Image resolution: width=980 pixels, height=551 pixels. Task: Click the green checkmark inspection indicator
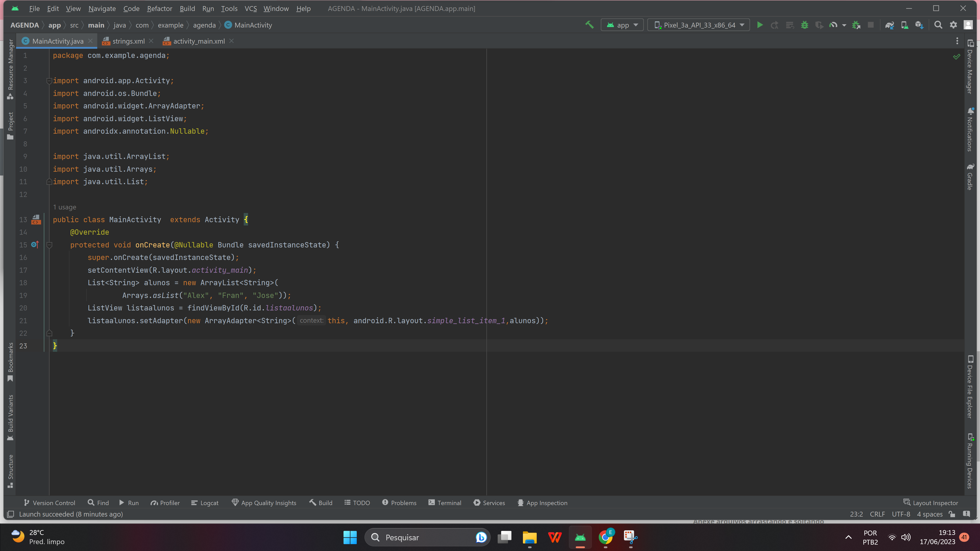957,57
